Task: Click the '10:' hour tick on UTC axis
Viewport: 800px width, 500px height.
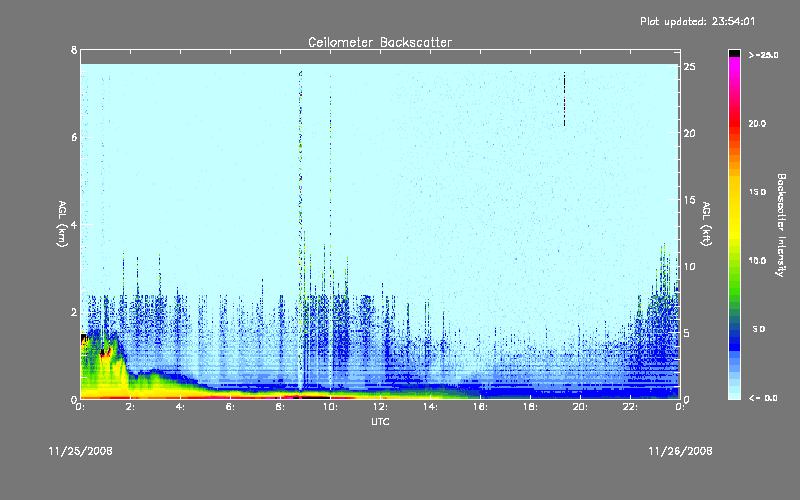Action: pyautogui.click(x=331, y=407)
